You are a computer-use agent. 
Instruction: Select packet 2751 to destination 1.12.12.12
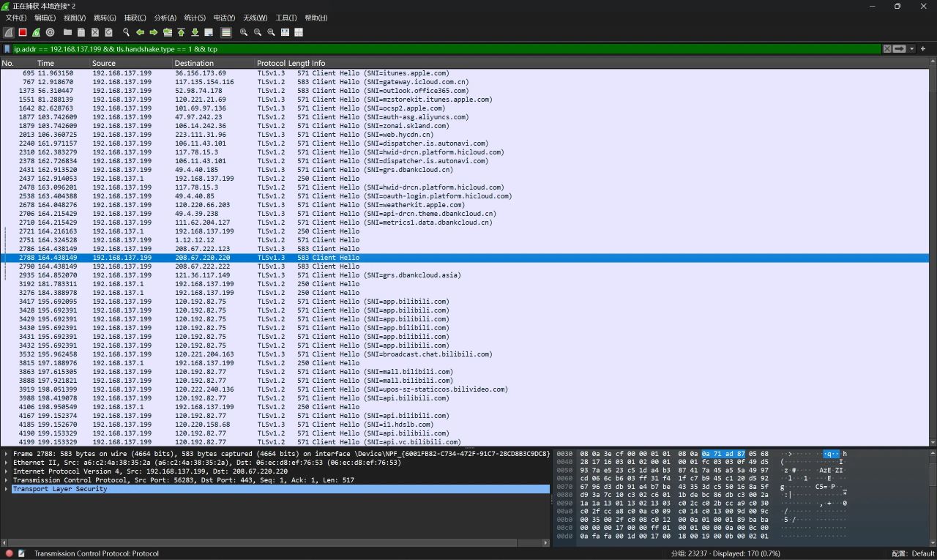(464, 240)
